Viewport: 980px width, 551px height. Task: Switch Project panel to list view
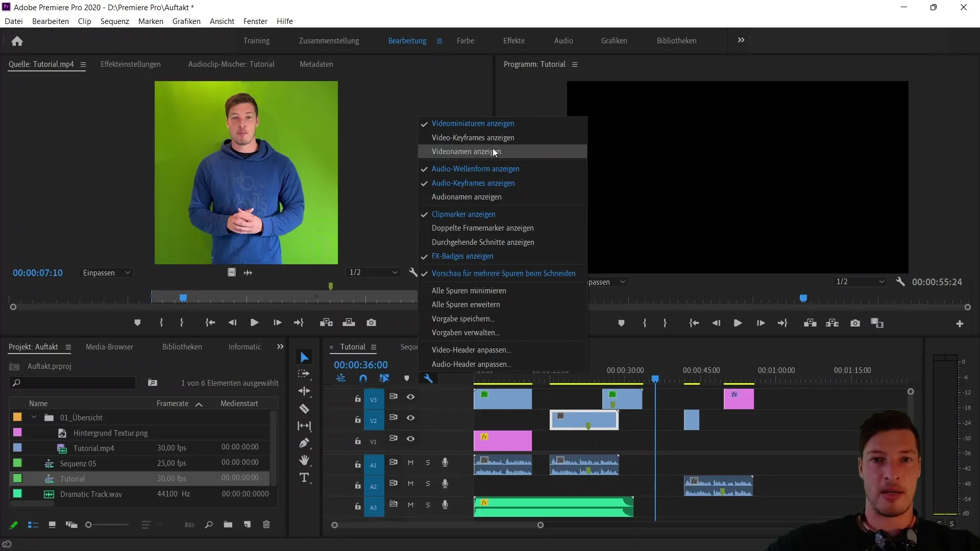(x=33, y=525)
